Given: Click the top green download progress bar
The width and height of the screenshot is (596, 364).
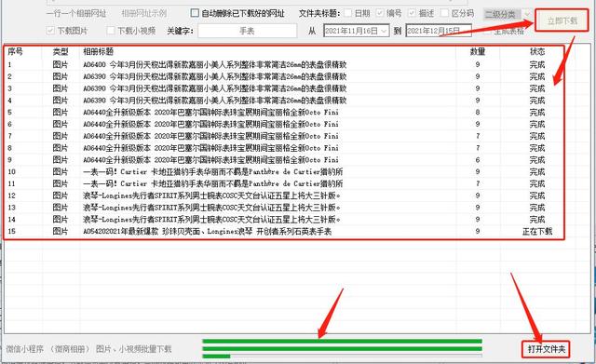Looking at the screenshot, I should point(342,342).
